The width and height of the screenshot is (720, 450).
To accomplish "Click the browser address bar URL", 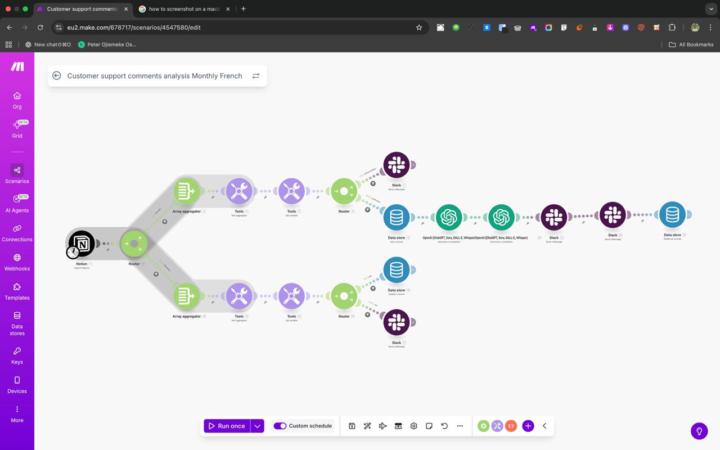I will [x=134, y=28].
